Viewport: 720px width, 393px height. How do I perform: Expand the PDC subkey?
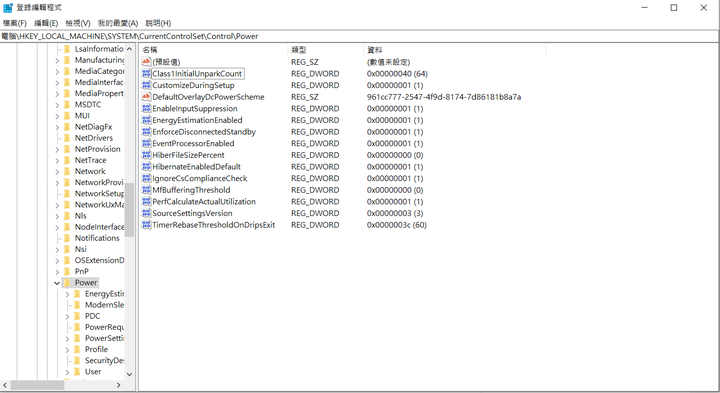point(67,316)
